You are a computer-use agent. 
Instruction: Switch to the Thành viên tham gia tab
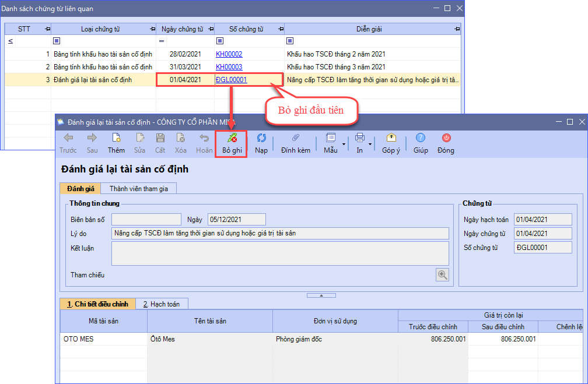coord(139,188)
